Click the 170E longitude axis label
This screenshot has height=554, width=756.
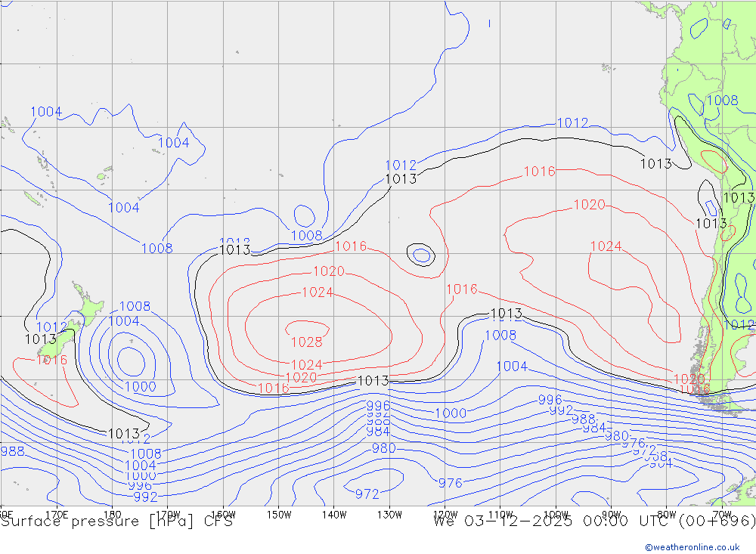point(57,515)
